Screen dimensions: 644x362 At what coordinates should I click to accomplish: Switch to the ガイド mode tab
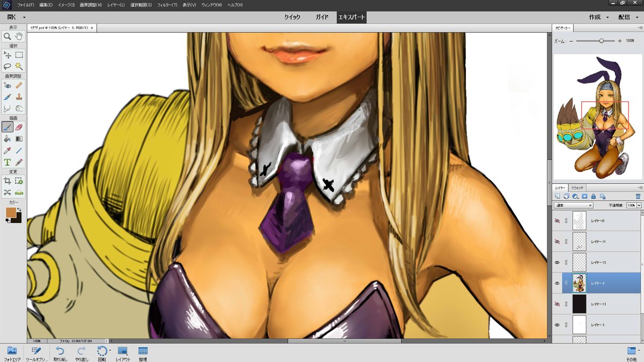[322, 17]
